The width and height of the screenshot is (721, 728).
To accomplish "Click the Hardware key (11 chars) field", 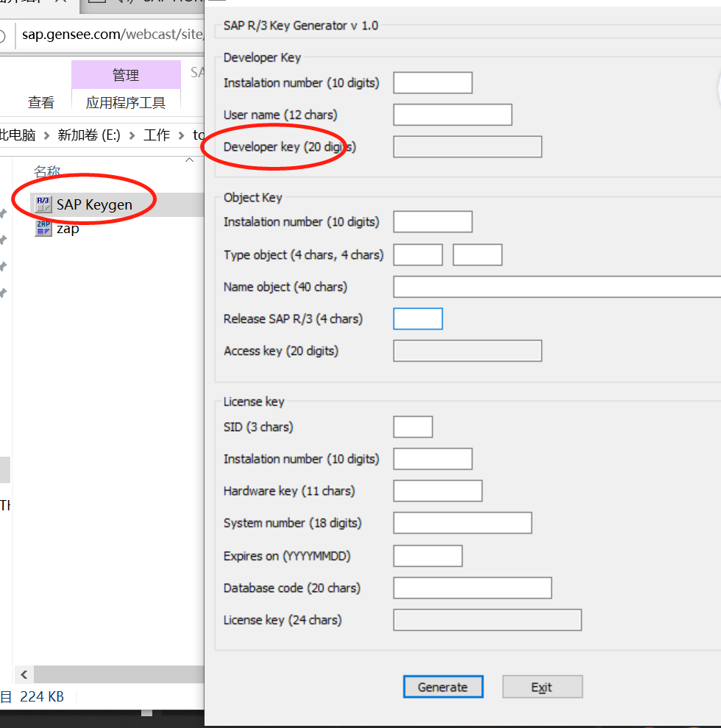I will point(438,490).
